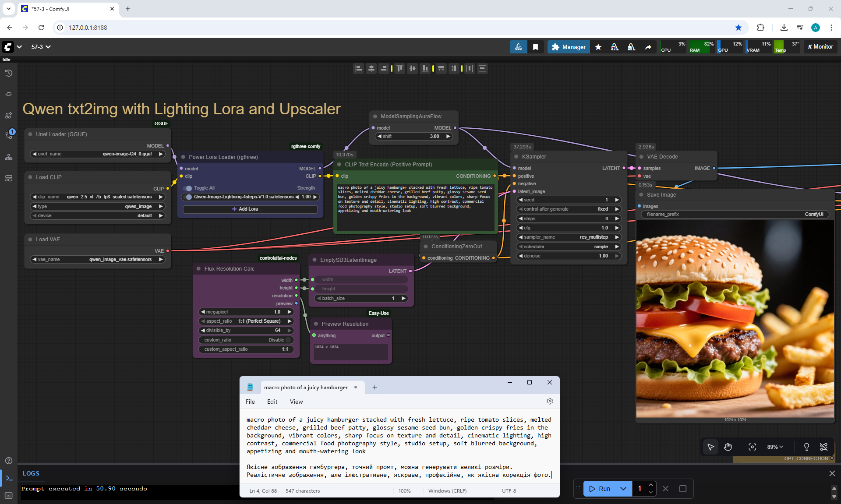The height and width of the screenshot is (504, 841).
Task: Click the star favorites icon beside Manager
Action: pyautogui.click(x=598, y=47)
